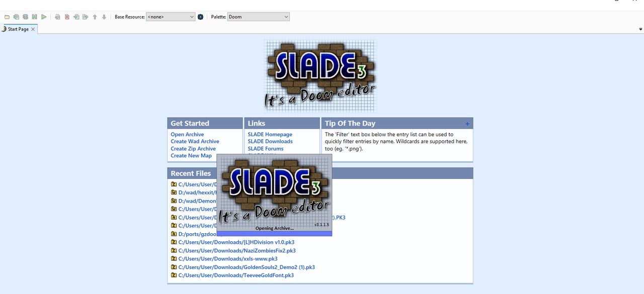Click the green Run Archive play icon
The height and width of the screenshot is (294, 644).
coord(44,17)
